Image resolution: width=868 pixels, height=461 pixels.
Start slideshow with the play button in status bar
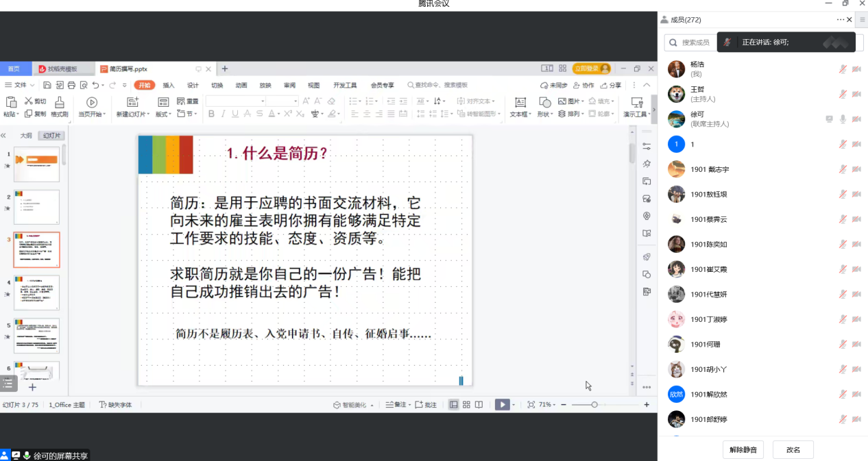(503, 405)
